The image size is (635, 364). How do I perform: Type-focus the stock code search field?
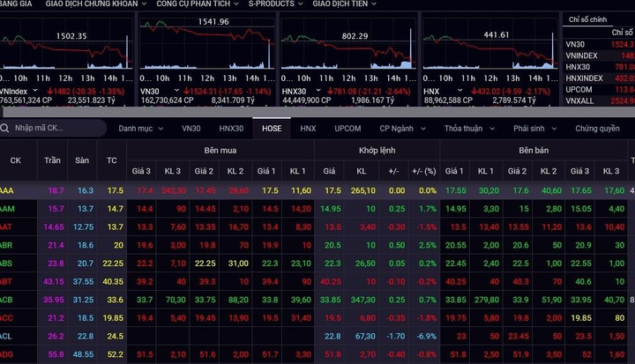click(x=53, y=129)
